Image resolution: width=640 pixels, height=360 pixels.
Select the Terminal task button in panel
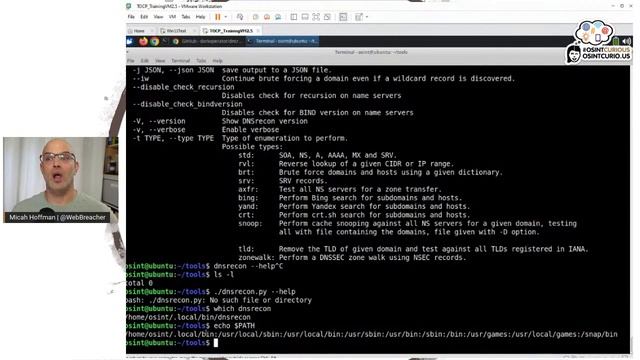(x=282, y=41)
